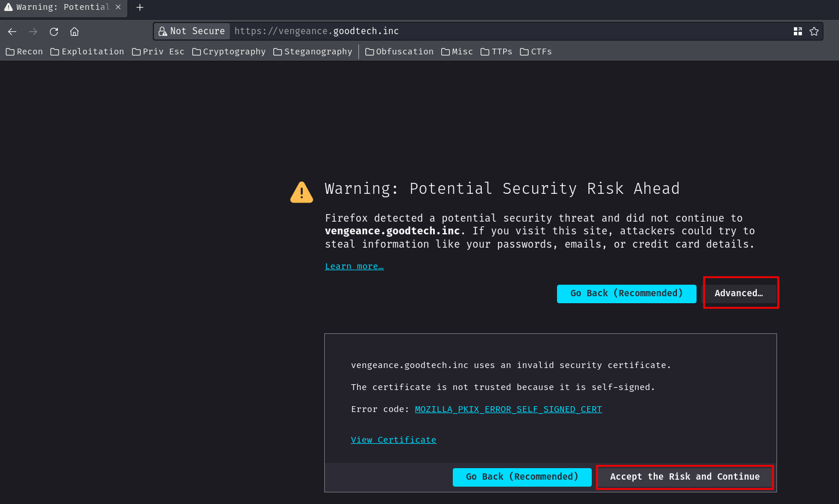This screenshot has height=504, width=839.
Task: Click the upper Go Back (Recommended) button
Action: click(x=626, y=293)
